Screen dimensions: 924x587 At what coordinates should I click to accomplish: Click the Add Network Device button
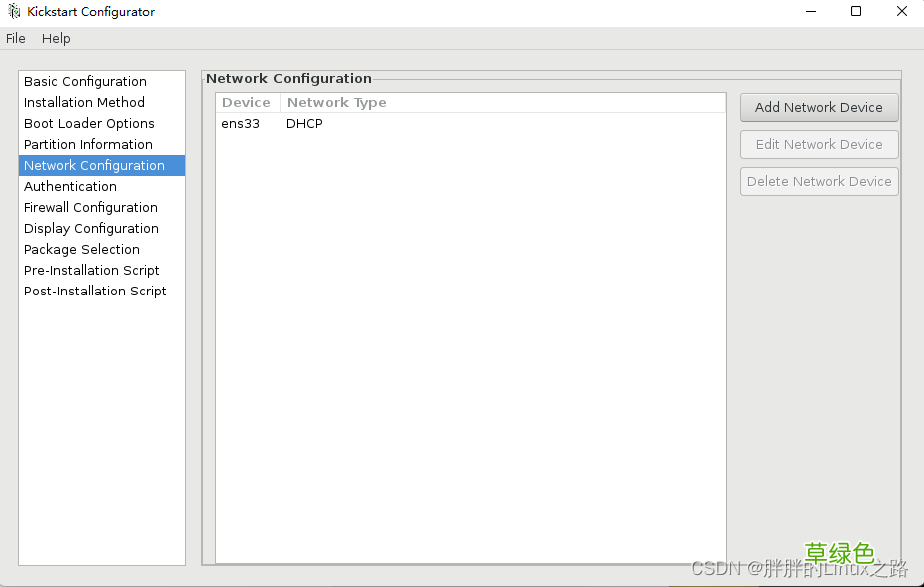(x=819, y=107)
